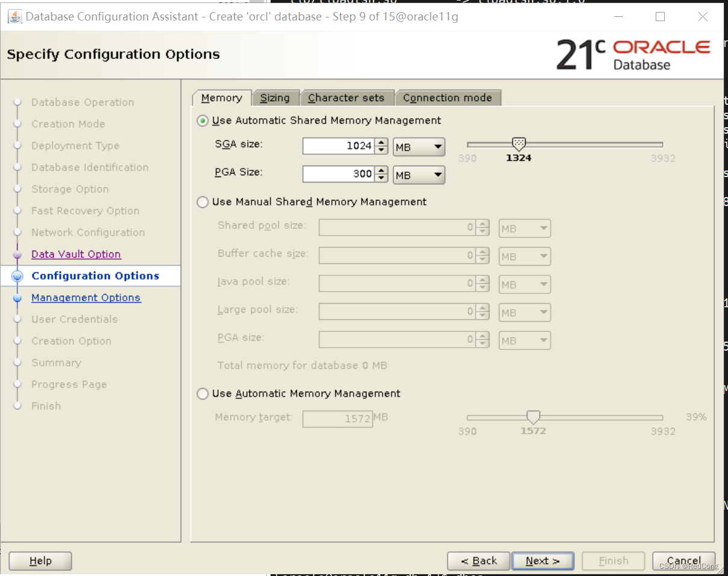This screenshot has width=728, height=576.
Task: Click the Large pool size input field
Action: point(397,312)
